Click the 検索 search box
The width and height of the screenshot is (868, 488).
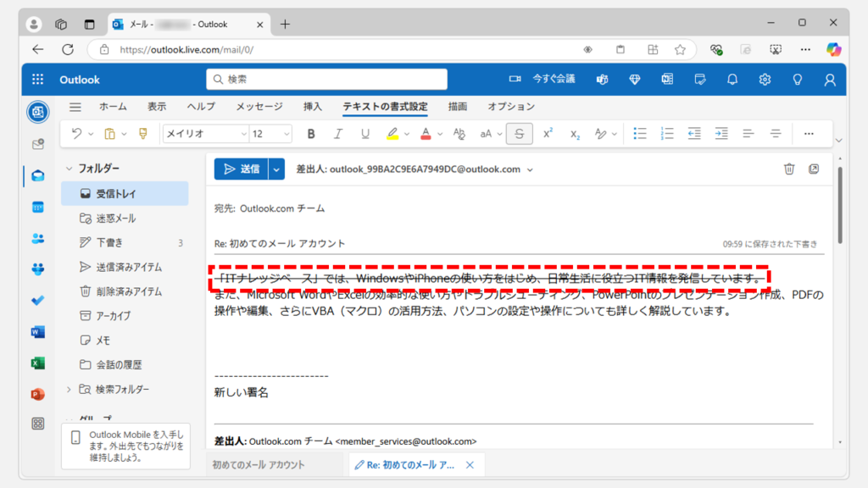(326, 79)
